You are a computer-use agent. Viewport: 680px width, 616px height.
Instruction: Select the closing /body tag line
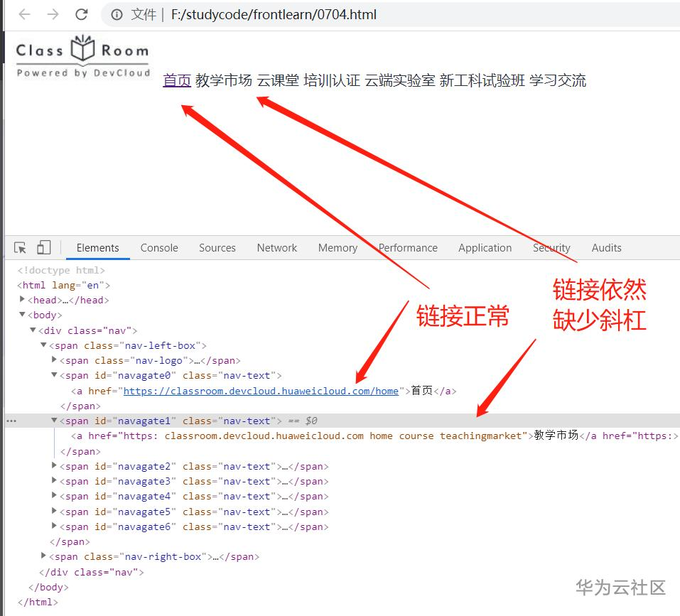tap(48, 588)
